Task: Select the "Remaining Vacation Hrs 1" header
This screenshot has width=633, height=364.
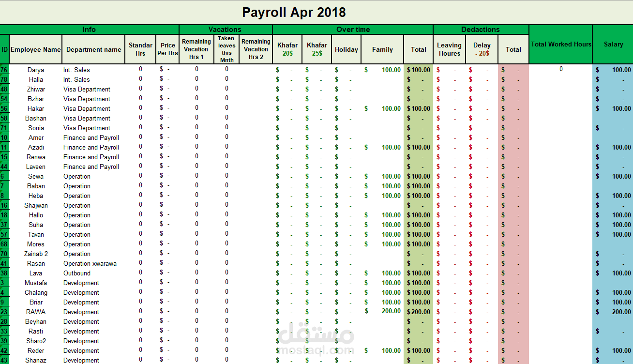Action: 196,49
